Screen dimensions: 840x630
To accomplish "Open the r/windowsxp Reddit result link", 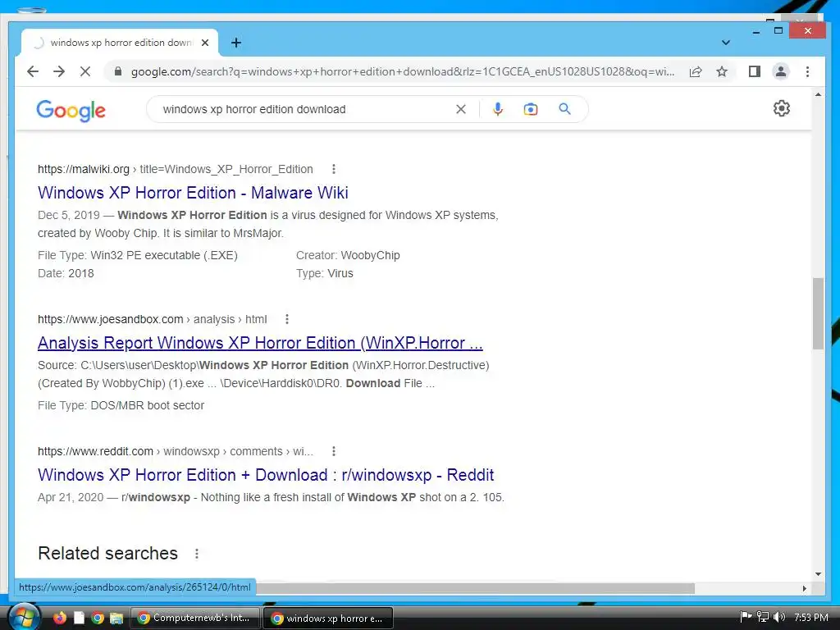I will (x=266, y=475).
